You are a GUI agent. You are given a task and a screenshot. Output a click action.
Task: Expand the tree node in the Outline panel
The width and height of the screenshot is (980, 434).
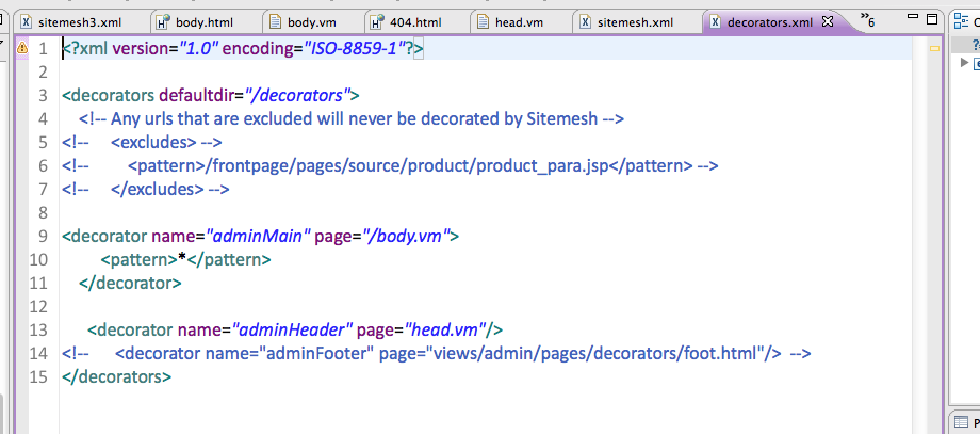pyautogui.click(x=963, y=62)
